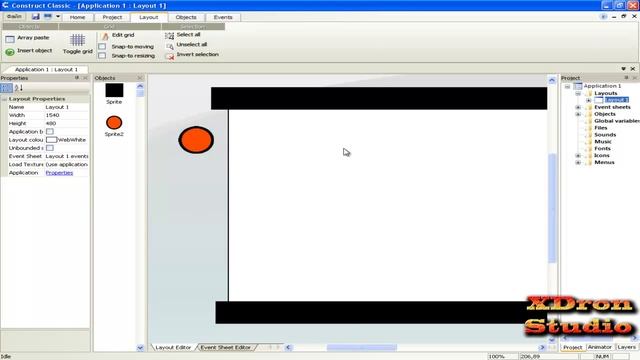This screenshot has width=640, height=360.
Task: Switch to the Animator panel tab
Action: 600,347
